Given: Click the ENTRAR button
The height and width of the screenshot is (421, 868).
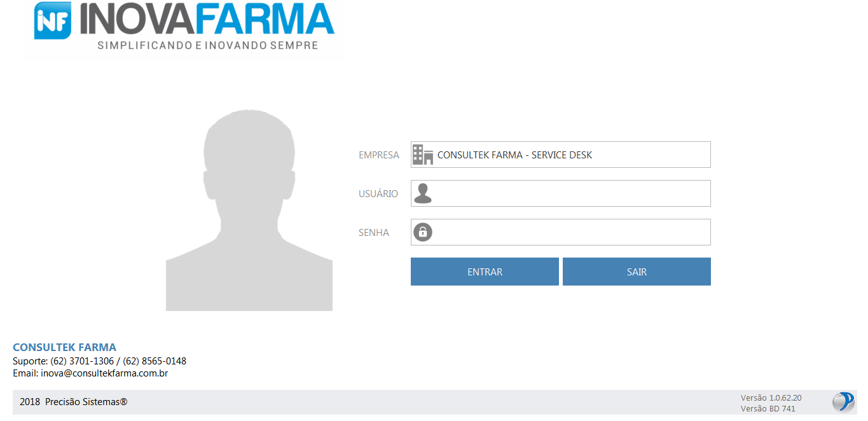Looking at the screenshot, I should coord(485,272).
